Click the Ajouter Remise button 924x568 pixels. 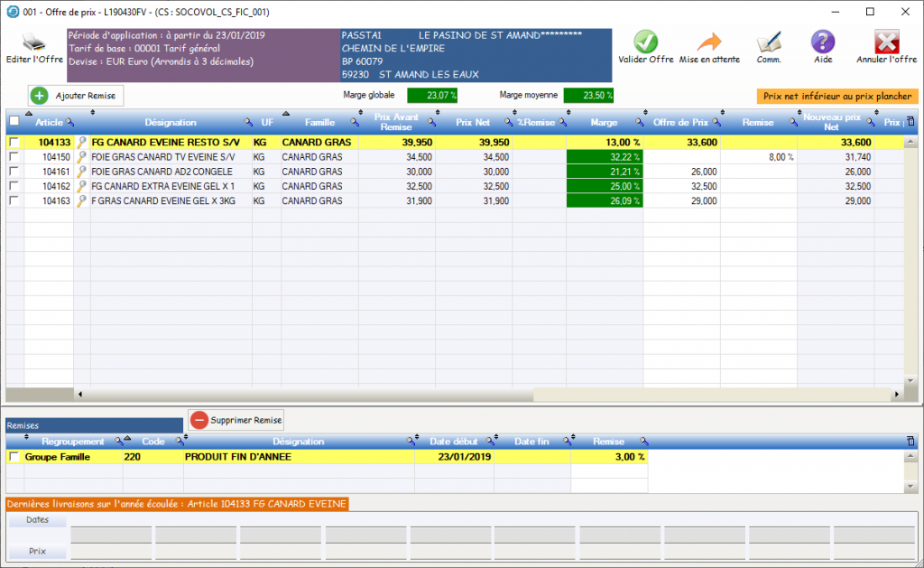pos(76,95)
